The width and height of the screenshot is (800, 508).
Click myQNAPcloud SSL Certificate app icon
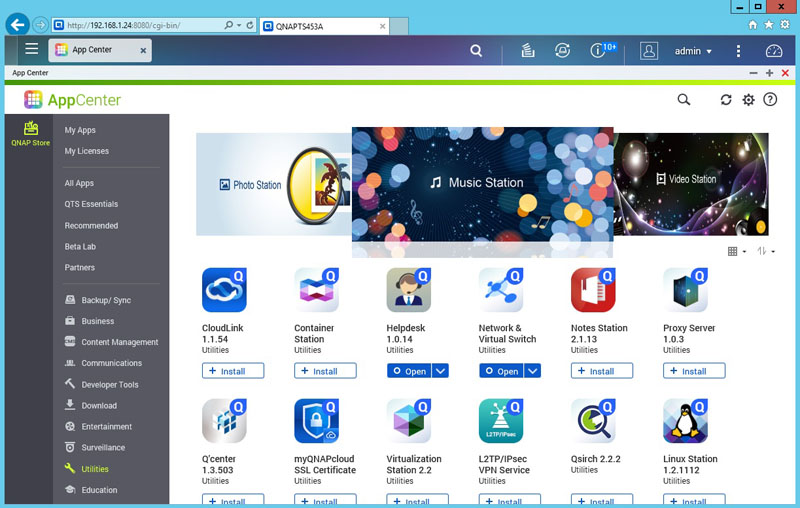[x=316, y=421]
